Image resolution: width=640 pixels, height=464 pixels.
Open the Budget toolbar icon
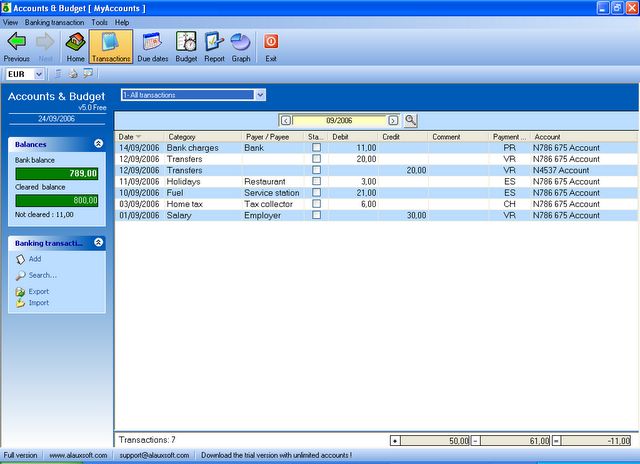(186, 42)
